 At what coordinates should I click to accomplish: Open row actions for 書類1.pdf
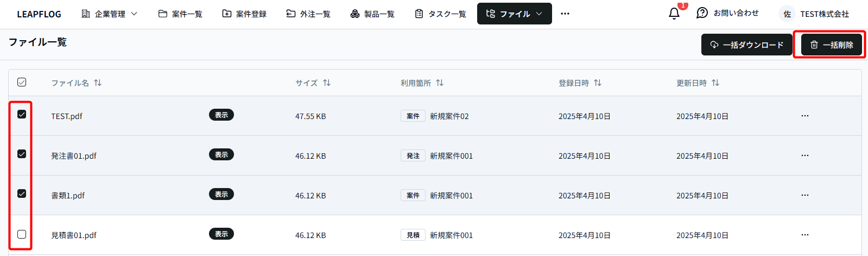(805, 195)
